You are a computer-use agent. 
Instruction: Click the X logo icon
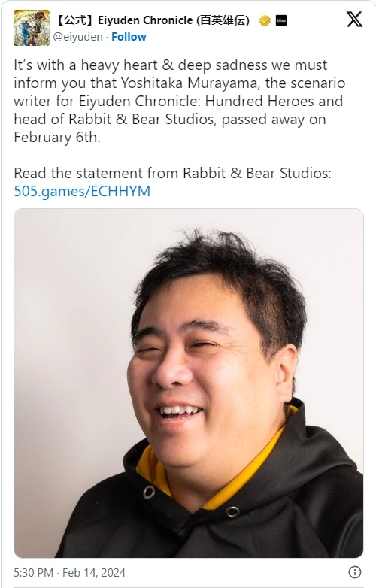(x=354, y=20)
